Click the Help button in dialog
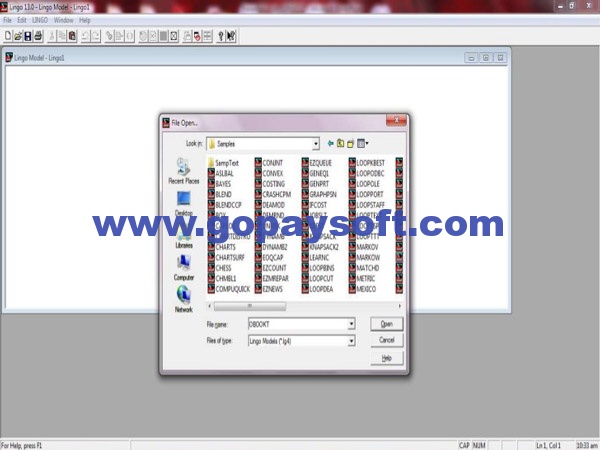The image size is (600, 450). 386,358
